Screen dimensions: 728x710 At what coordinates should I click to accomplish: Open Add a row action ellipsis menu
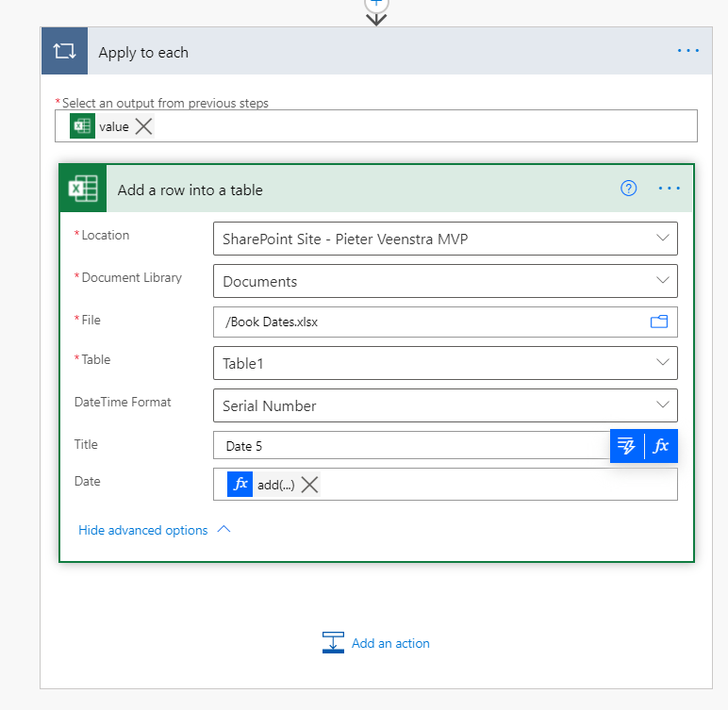669,189
